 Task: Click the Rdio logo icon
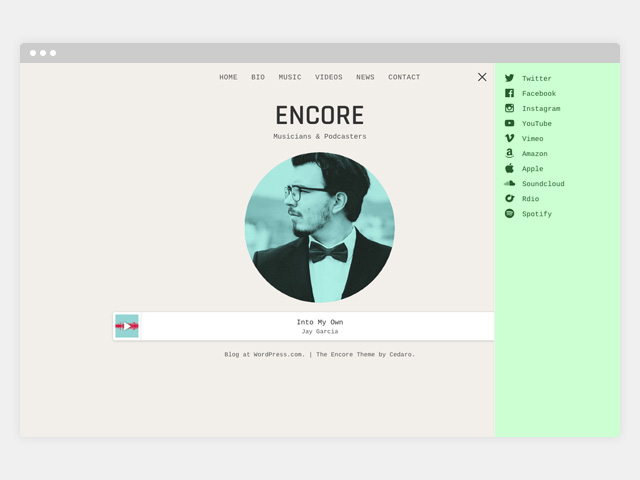(x=509, y=198)
